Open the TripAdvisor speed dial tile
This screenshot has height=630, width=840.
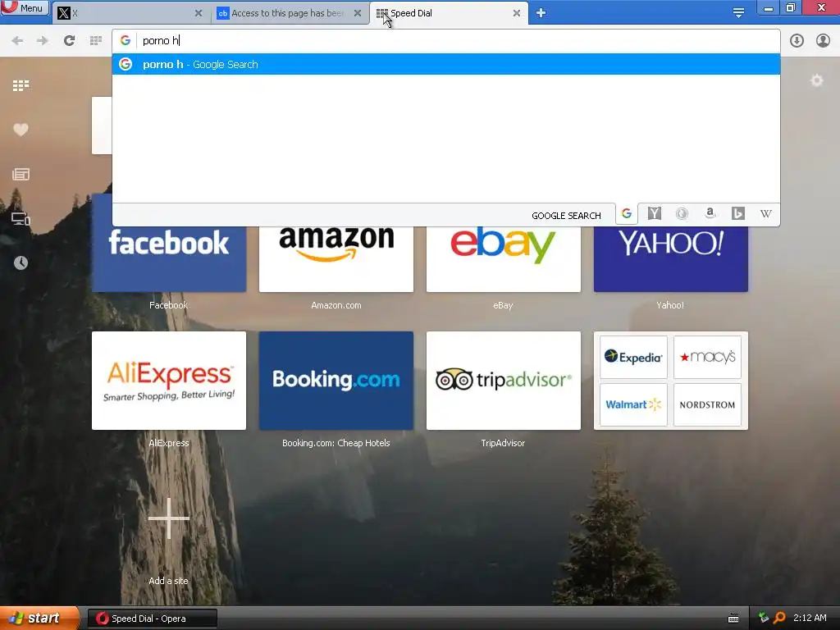click(503, 381)
